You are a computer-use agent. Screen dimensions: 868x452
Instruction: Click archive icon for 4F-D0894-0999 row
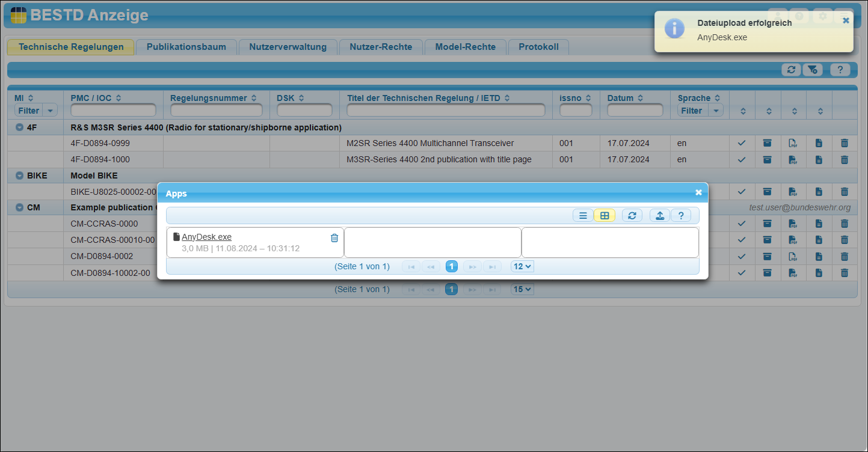point(767,143)
